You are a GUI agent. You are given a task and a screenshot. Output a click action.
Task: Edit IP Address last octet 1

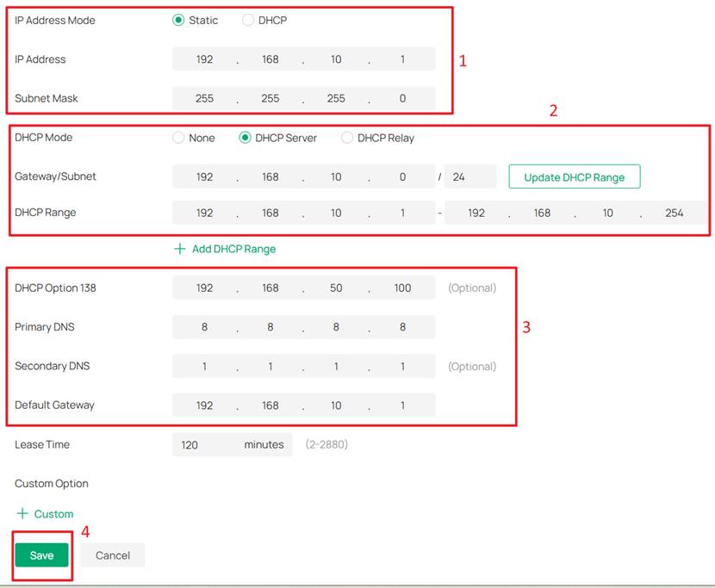[x=402, y=59]
